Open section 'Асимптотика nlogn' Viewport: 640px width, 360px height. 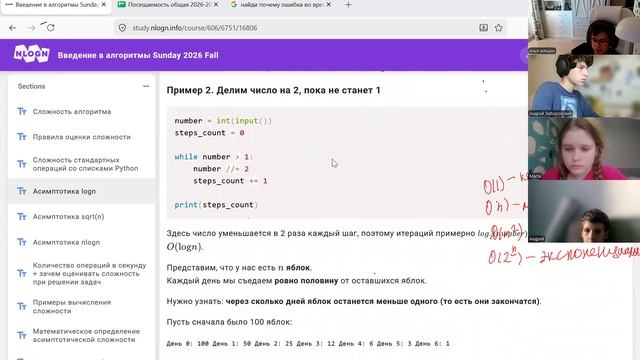[66, 242]
